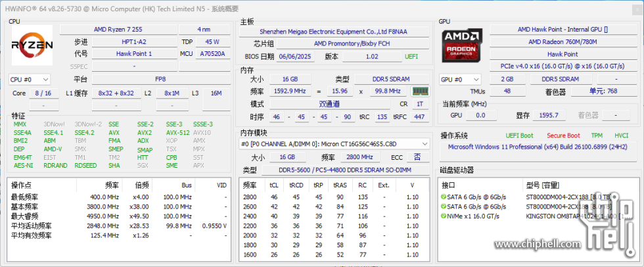Click the green memory module icon
The height and width of the screenshot is (267, 644).
pos(419,91)
